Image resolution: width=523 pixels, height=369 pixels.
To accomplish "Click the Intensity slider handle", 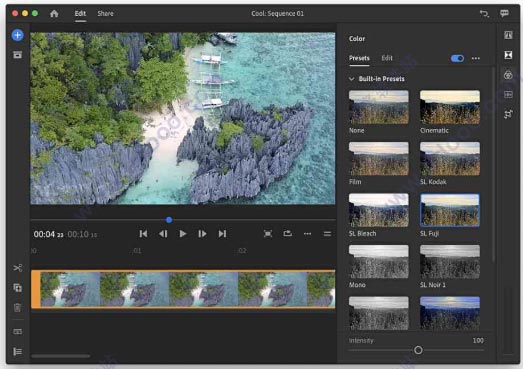I will pos(418,350).
